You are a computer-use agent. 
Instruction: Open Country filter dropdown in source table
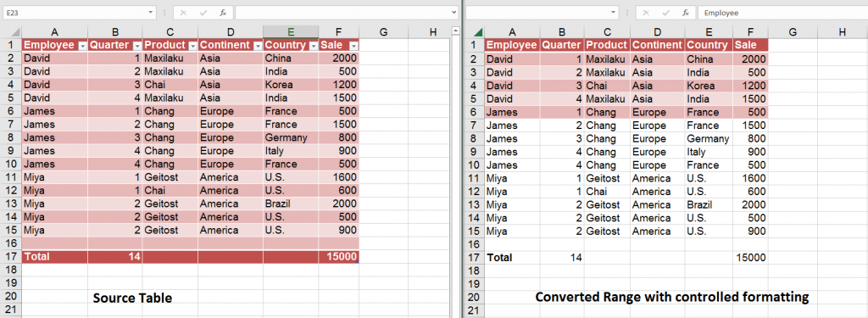(x=314, y=46)
